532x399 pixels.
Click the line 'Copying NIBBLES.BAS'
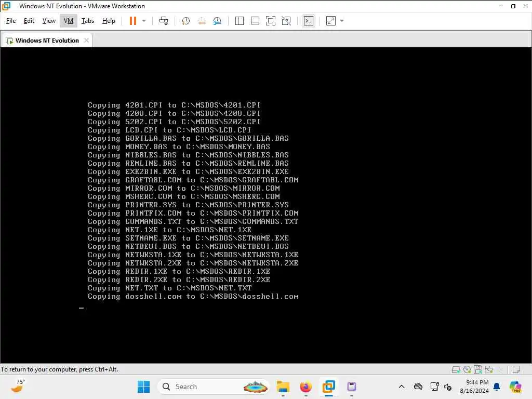(188, 155)
